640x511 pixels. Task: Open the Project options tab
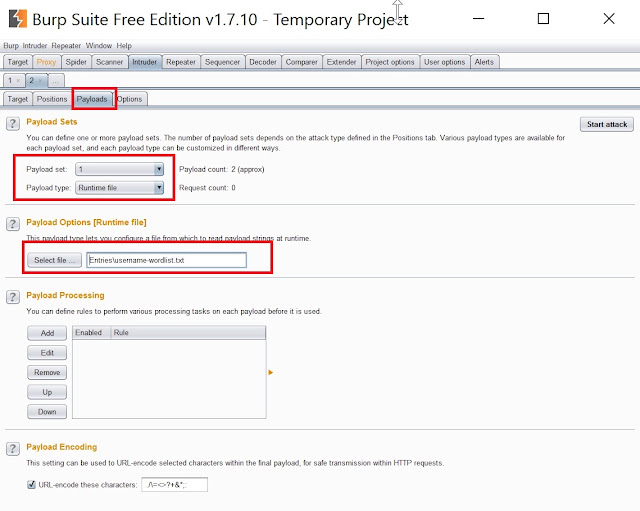click(x=390, y=62)
